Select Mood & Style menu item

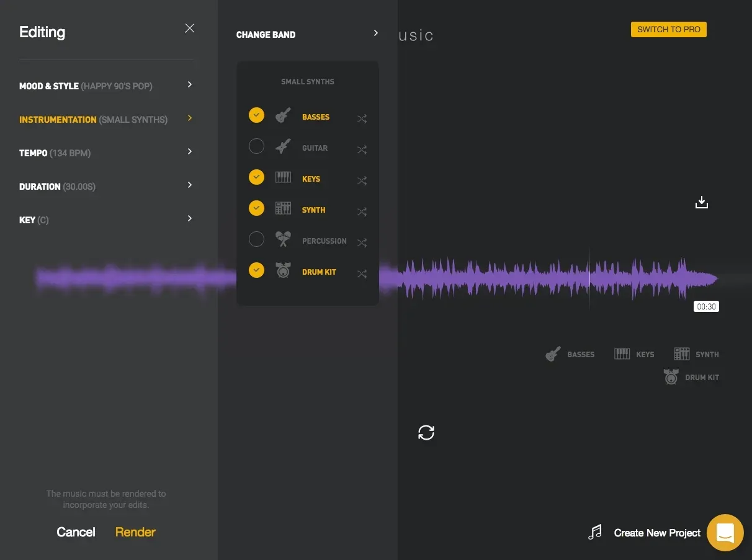[106, 86]
